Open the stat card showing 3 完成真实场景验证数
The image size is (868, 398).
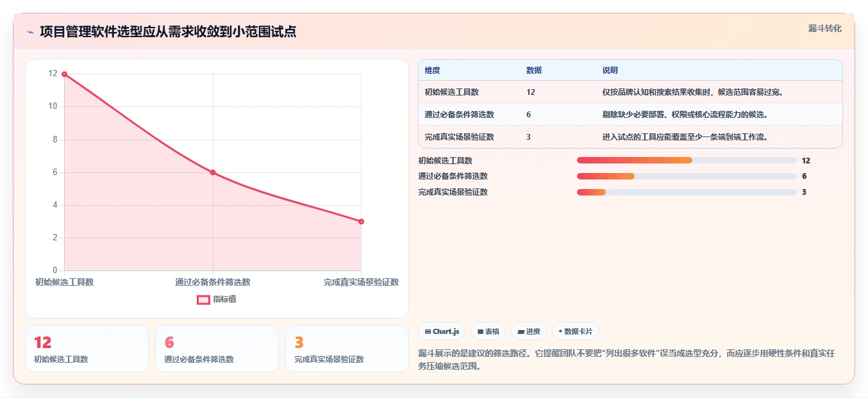pos(347,349)
